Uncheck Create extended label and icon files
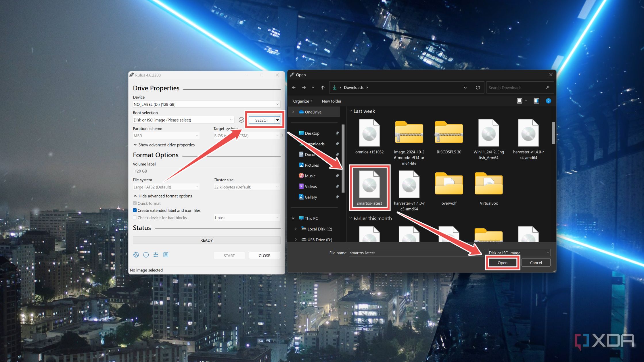Viewport: 644px width, 362px height. [x=135, y=210]
